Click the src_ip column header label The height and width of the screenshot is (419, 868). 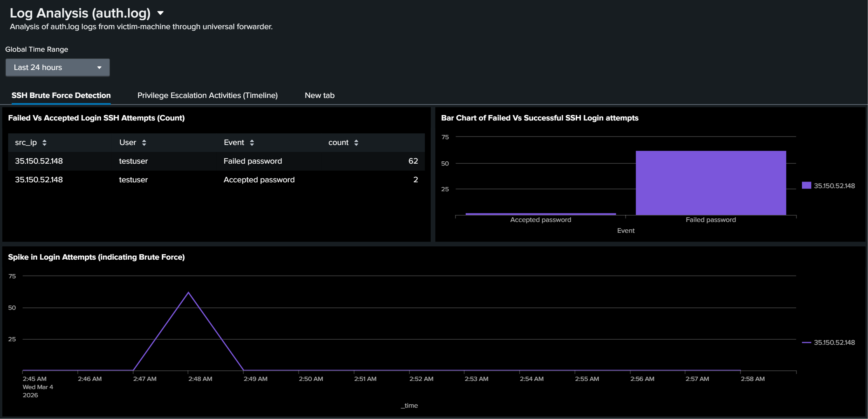26,143
